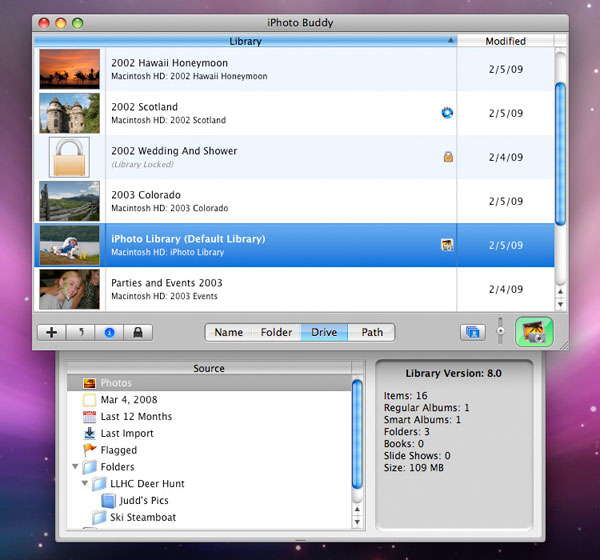Select the 2002 Wedding And Shower library name
Screen dimensions: 600x560
click(x=174, y=151)
